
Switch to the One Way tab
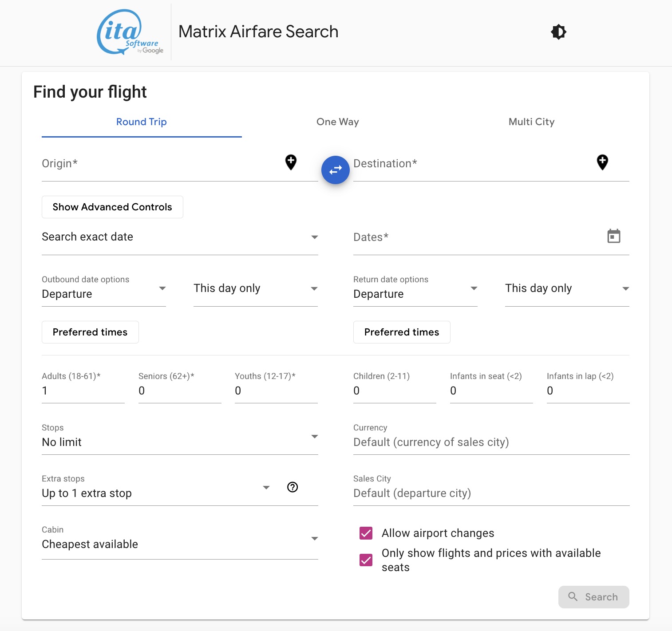coord(338,122)
